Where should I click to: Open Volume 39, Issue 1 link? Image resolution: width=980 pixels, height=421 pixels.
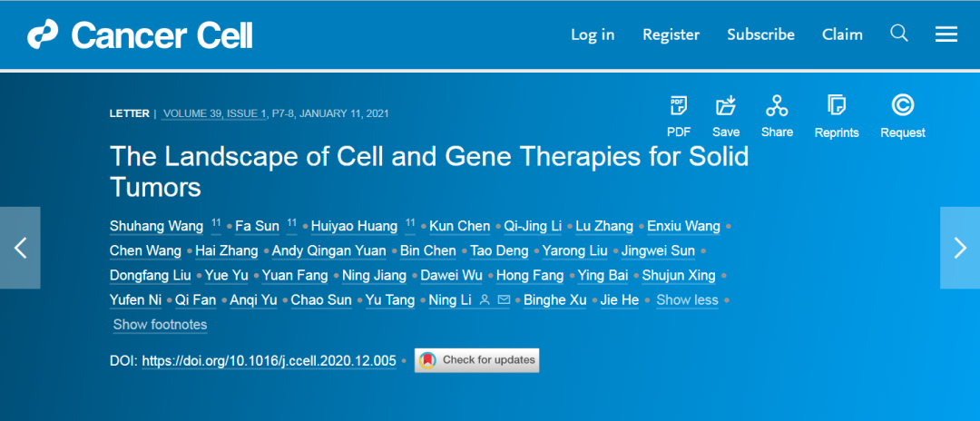[x=214, y=113]
